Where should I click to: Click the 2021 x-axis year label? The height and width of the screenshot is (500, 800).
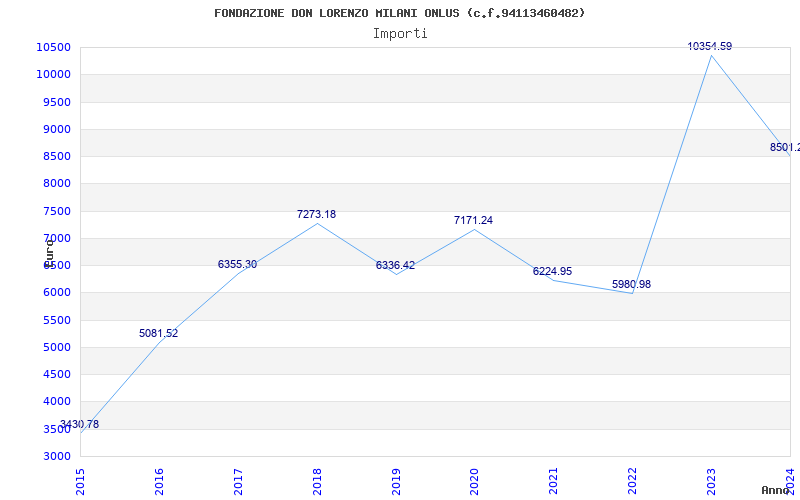point(554,481)
